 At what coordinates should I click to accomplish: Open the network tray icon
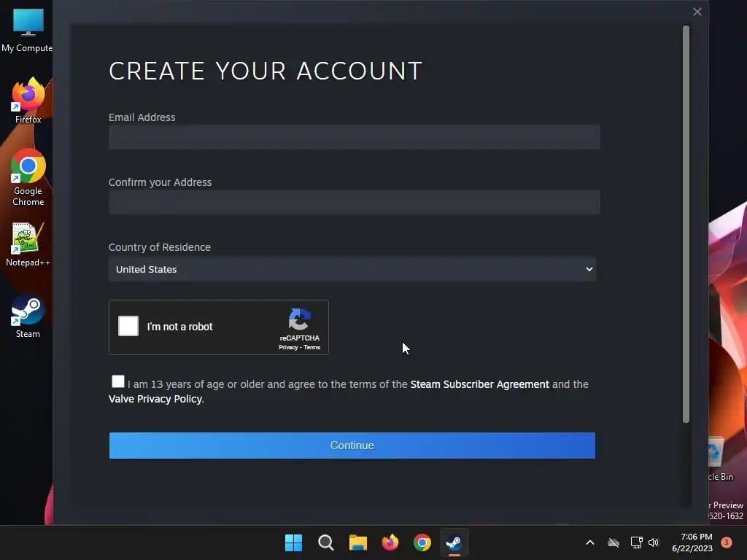pyautogui.click(x=636, y=542)
